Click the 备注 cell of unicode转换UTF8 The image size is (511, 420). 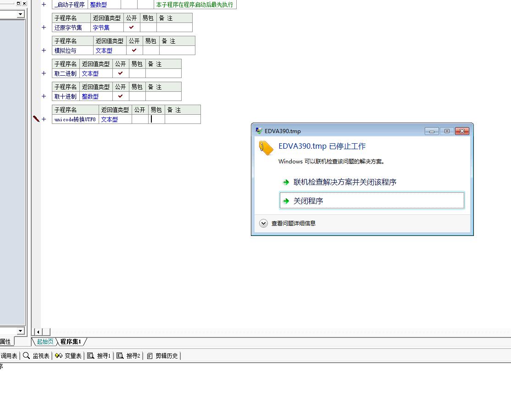[x=183, y=119]
